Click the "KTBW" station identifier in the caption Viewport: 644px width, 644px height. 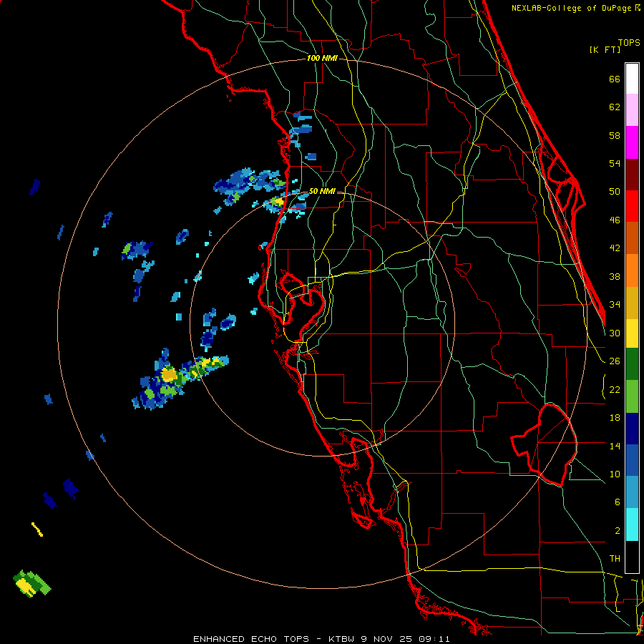pyautogui.click(x=341, y=639)
